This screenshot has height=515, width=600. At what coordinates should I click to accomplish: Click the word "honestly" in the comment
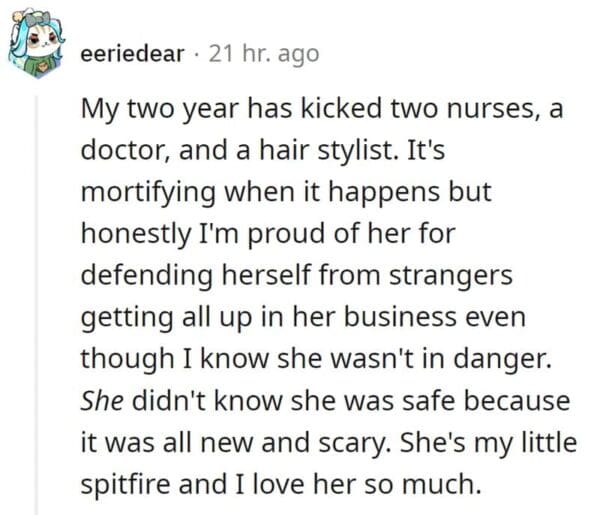(x=130, y=235)
